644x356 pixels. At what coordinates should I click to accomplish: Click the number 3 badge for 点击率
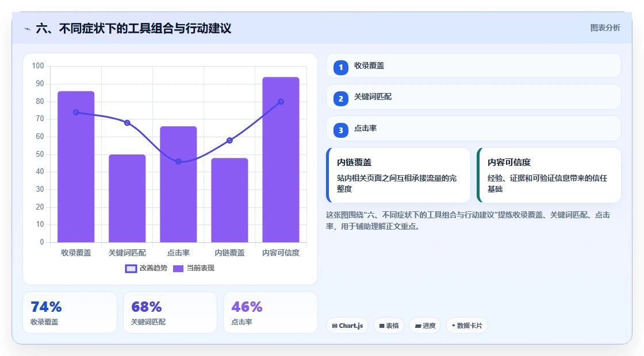[x=340, y=130]
